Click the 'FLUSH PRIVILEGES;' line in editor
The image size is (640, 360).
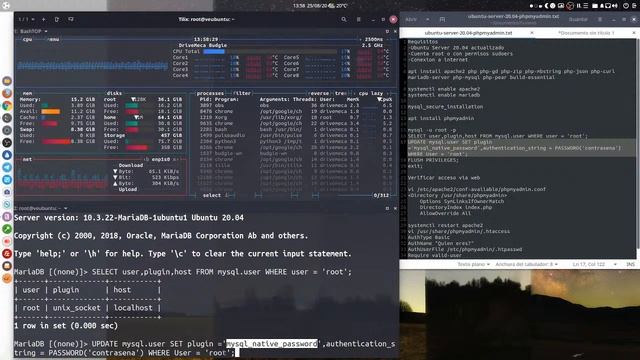(433, 160)
